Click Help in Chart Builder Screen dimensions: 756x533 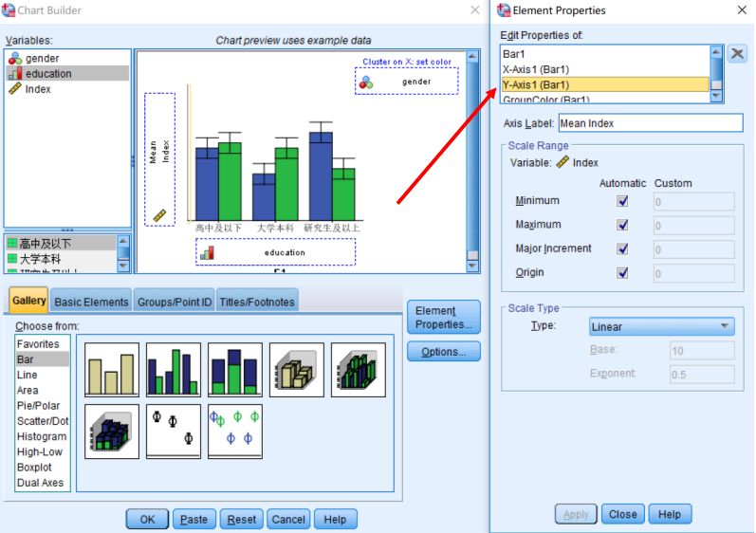pos(335,519)
